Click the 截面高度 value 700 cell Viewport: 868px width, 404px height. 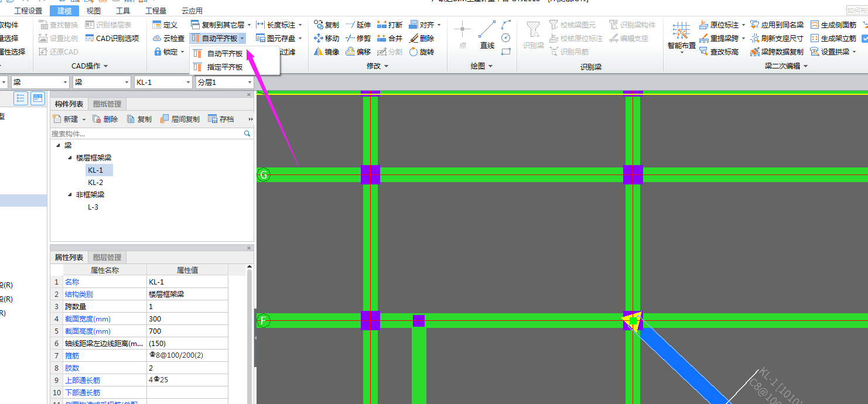point(187,331)
